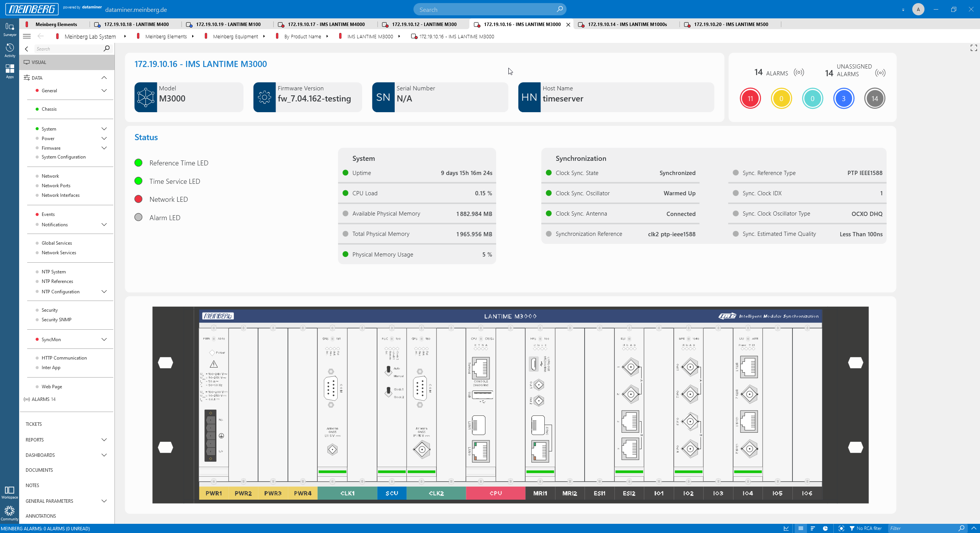The height and width of the screenshot is (533, 980).
Task: Open Chassis in the sidebar
Action: (49, 109)
